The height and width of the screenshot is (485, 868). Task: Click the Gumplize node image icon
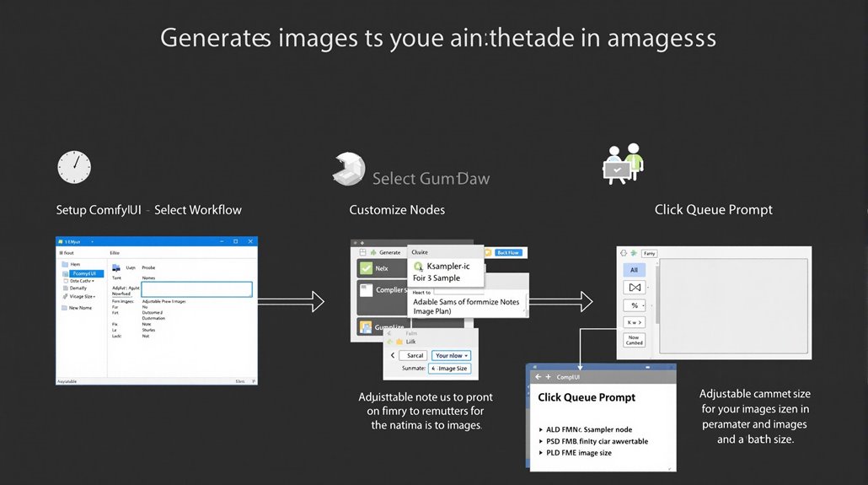pos(366,327)
